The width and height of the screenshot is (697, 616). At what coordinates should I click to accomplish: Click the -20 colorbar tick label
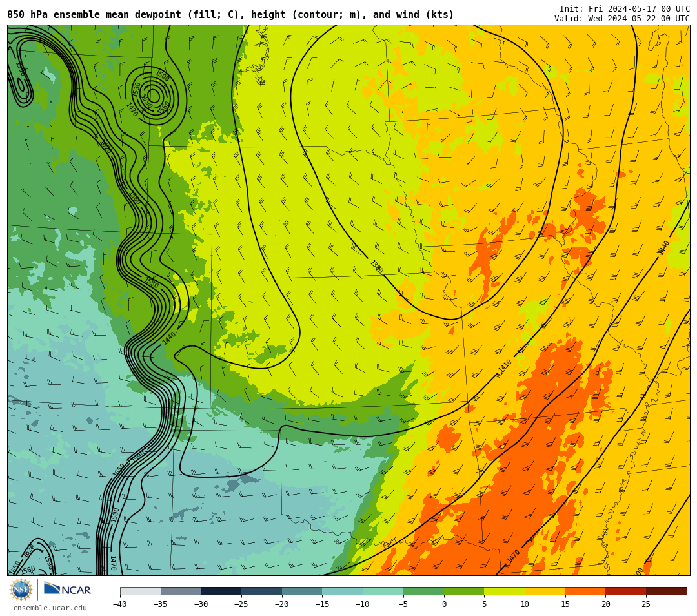(x=282, y=604)
